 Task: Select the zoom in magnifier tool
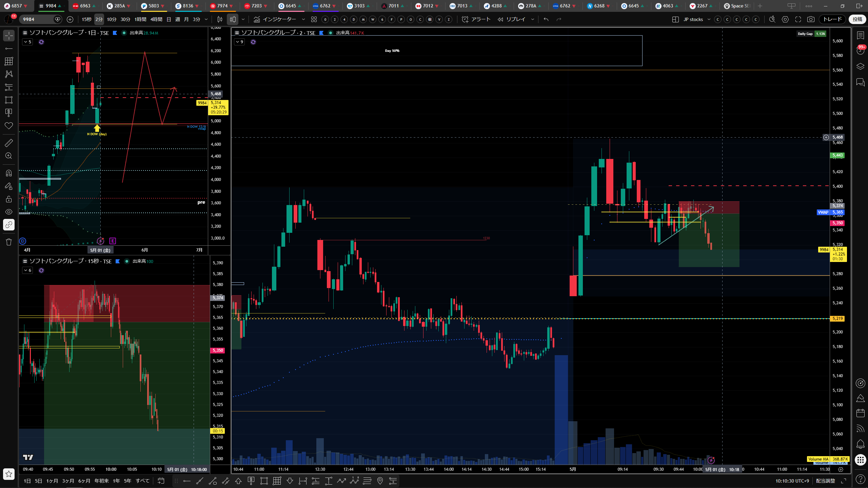(9, 156)
